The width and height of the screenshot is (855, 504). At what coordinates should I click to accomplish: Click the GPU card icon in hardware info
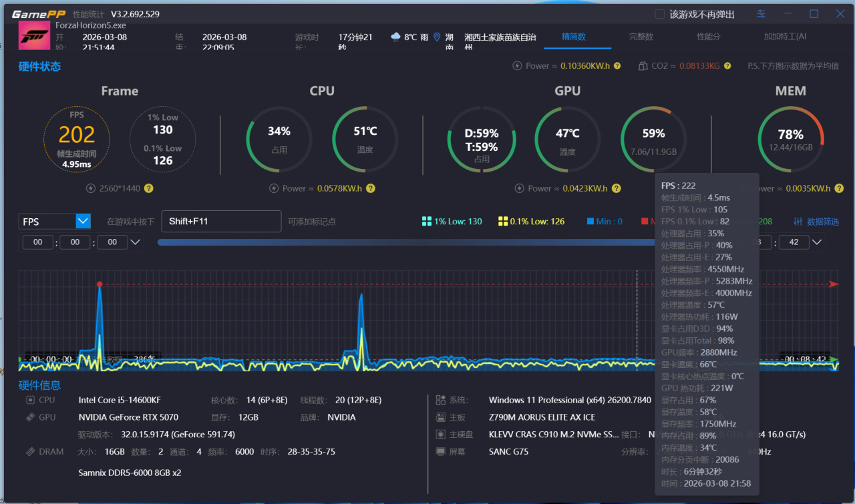(x=30, y=417)
